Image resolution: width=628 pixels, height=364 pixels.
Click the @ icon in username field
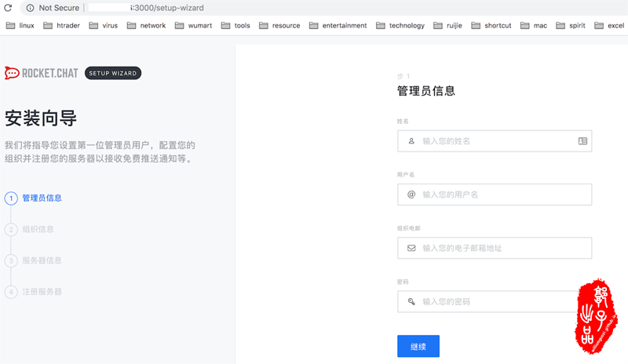pos(411,195)
